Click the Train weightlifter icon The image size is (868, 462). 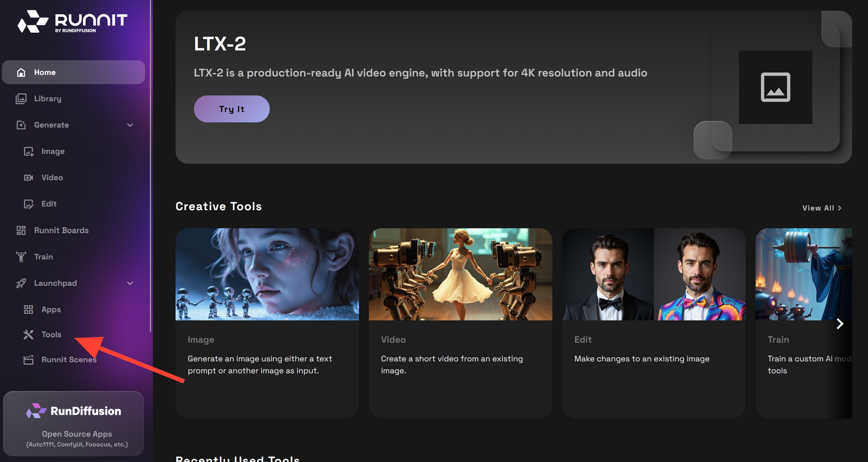point(21,257)
